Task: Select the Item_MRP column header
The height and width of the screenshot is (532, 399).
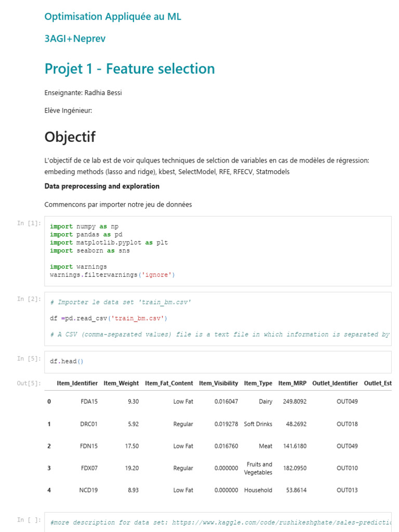Action: tap(292, 383)
